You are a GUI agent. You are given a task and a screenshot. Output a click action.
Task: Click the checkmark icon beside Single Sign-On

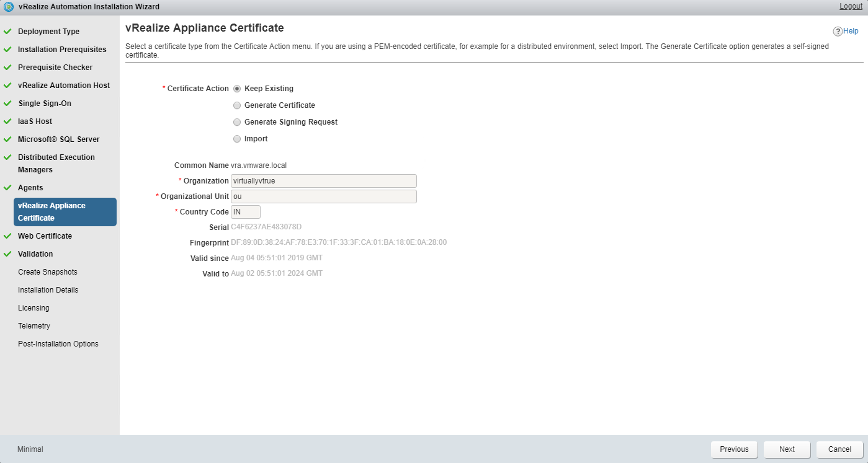click(7, 103)
